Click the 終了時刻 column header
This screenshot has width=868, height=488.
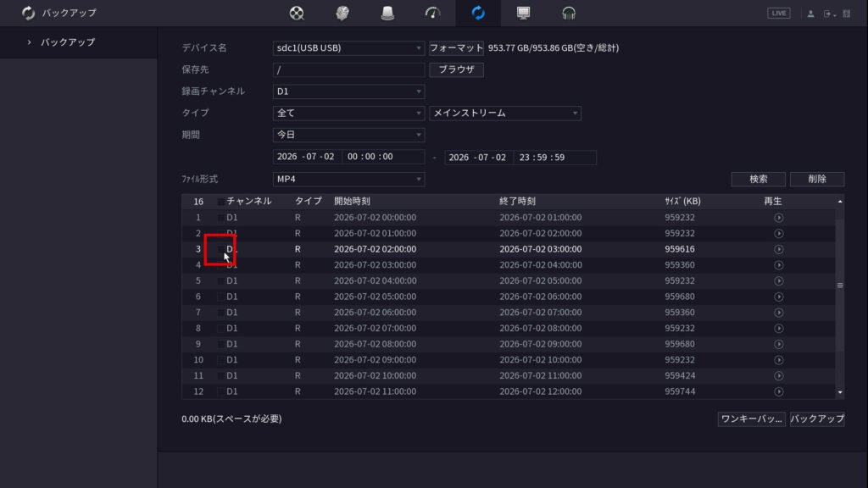[518, 202]
